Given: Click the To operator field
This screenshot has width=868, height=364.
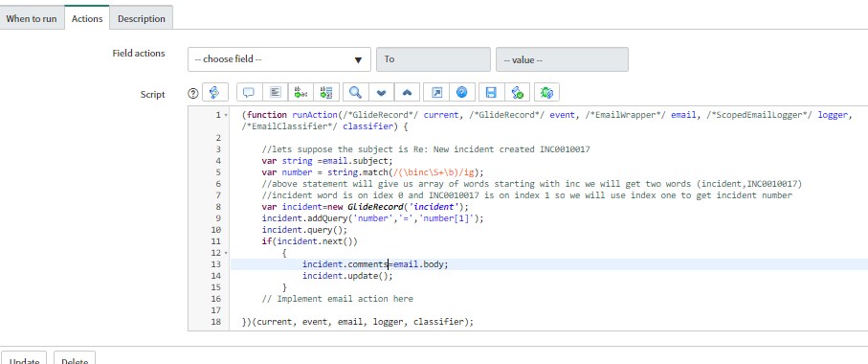Looking at the screenshot, I should (433, 59).
